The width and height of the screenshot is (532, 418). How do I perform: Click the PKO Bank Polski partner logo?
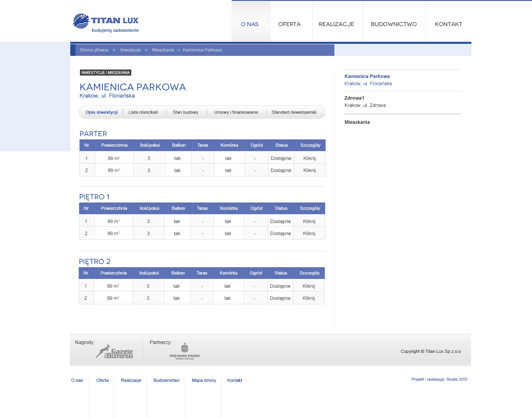click(185, 350)
